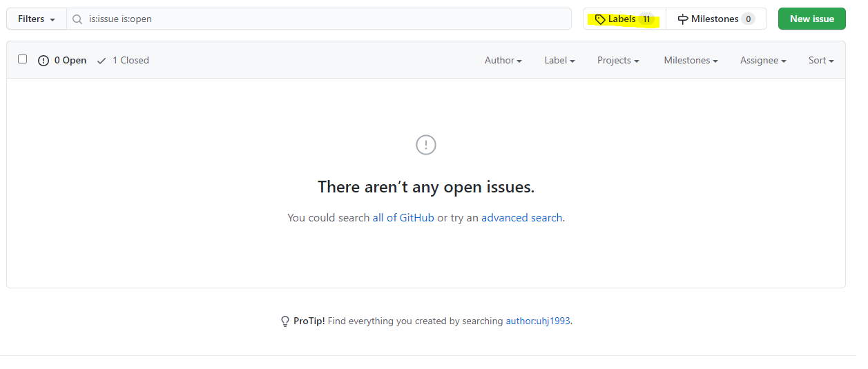Screen dimensions: 868x369
Task: Click the magnifier icon in search box
Action: [77, 19]
